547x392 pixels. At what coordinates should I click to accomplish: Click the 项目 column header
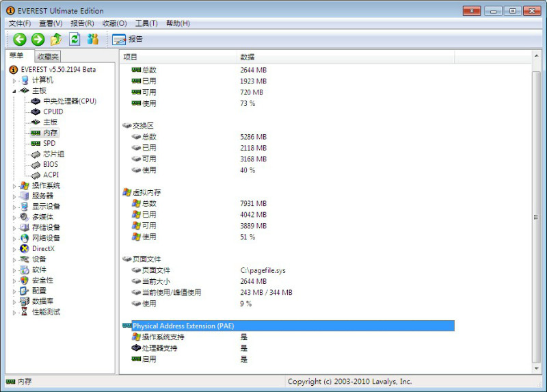(x=178, y=57)
